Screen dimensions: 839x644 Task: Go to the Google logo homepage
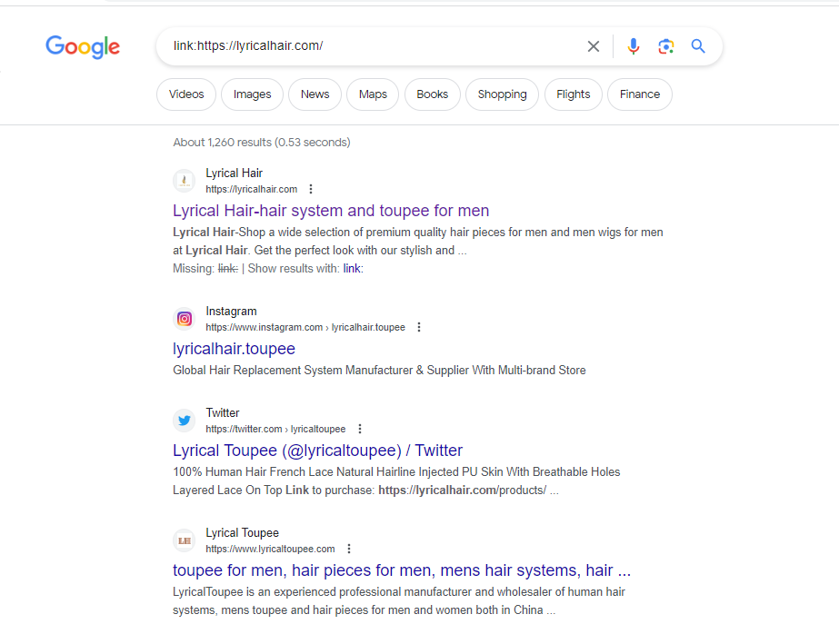tap(83, 47)
